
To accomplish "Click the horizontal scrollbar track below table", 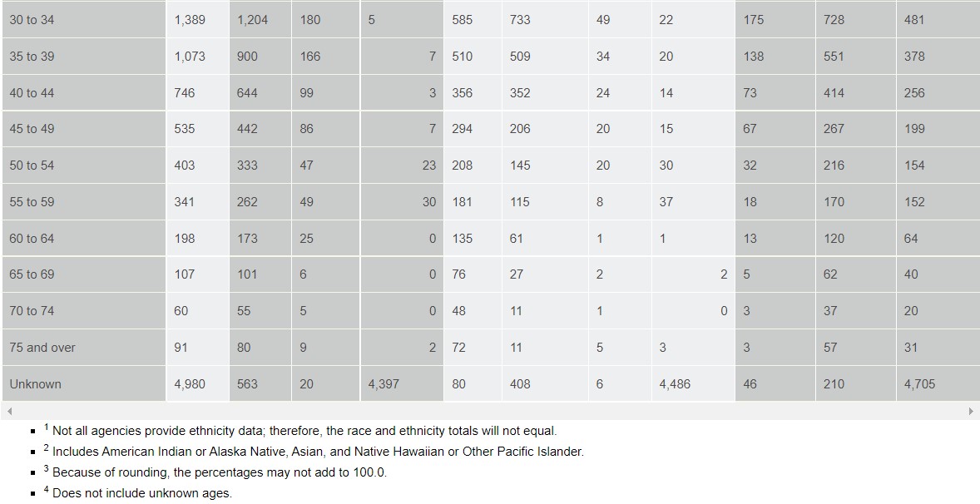I will [489, 412].
